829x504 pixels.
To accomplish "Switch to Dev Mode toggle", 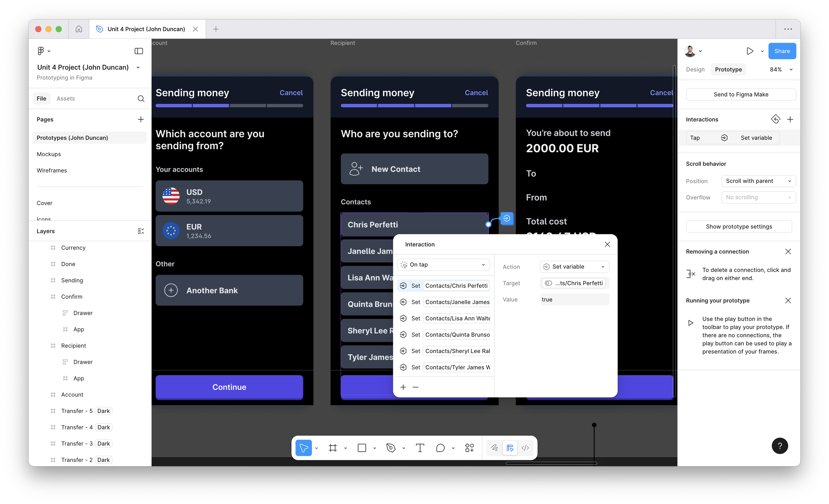I will coord(525,448).
